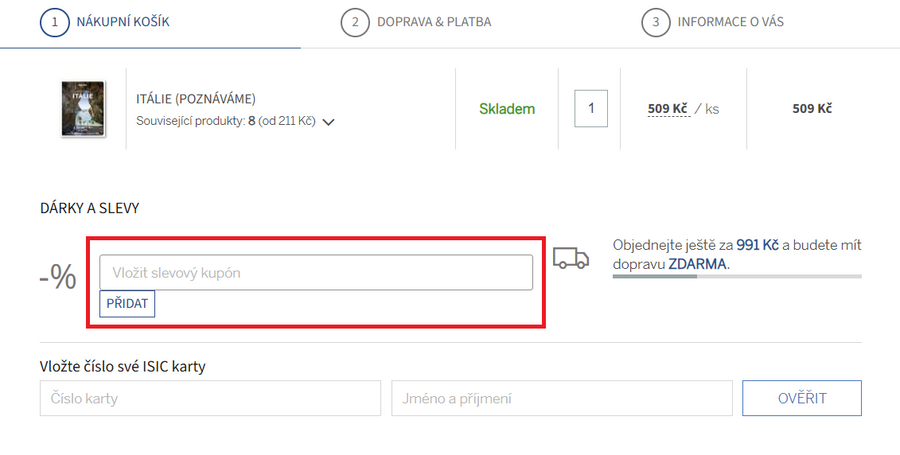This screenshot has height=455, width=900.
Task: Click into the Jméno a příjmení field
Action: (562, 398)
